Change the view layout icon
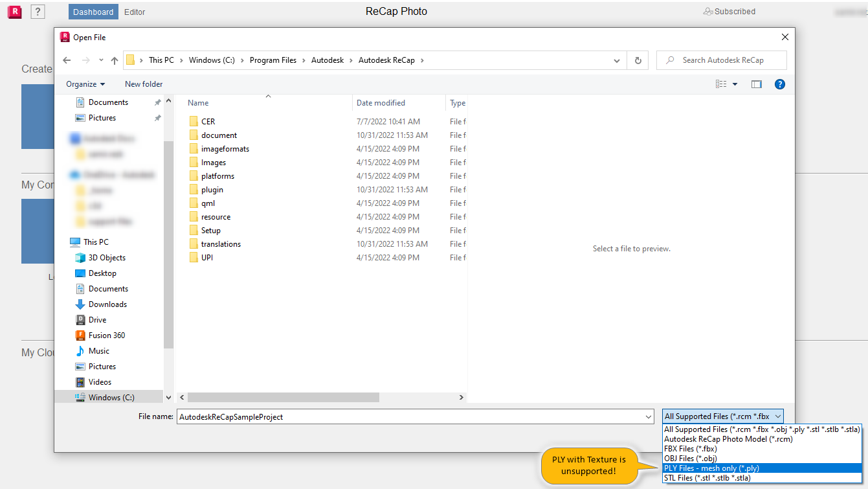The image size is (868, 489). tap(721, 84)
